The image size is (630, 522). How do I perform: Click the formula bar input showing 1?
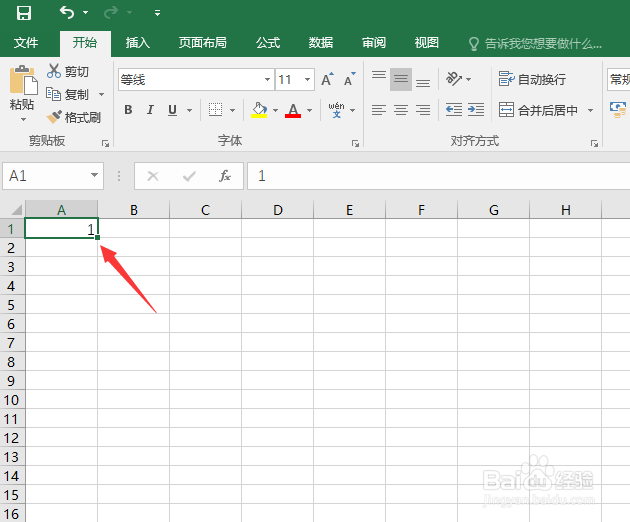tap(438, 176)
